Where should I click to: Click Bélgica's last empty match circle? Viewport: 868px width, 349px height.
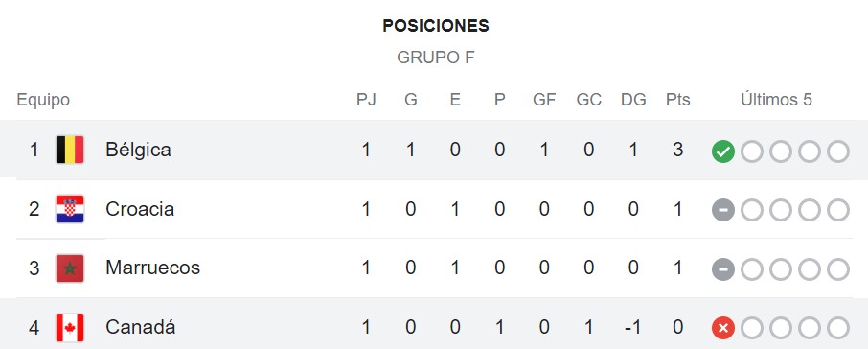[x=838, y=151]
